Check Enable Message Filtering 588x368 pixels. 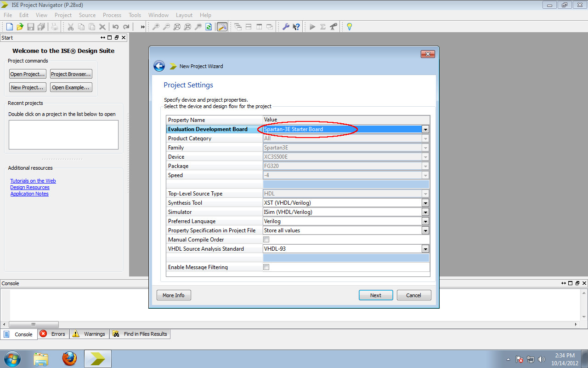pyautogui.click(x=266, y=267)
